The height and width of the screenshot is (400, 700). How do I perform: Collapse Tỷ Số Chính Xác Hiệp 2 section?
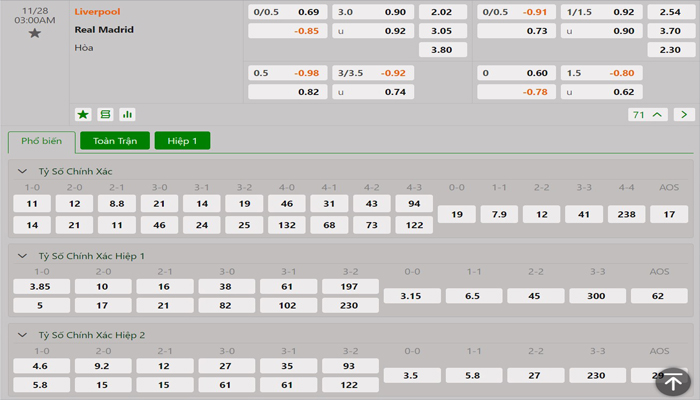coord(24,336)
